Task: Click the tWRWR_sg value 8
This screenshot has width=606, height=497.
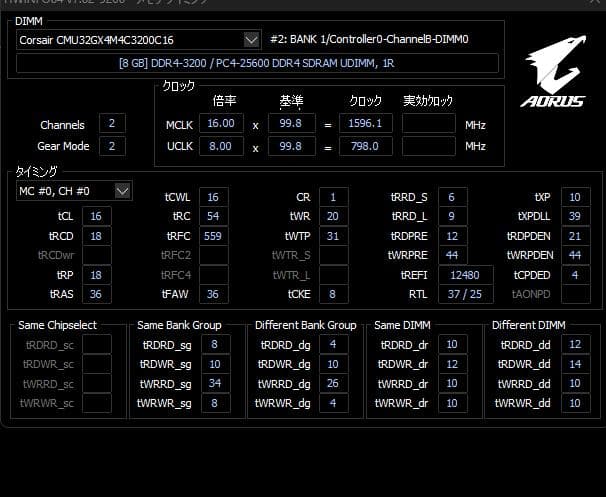Action: 215,403
